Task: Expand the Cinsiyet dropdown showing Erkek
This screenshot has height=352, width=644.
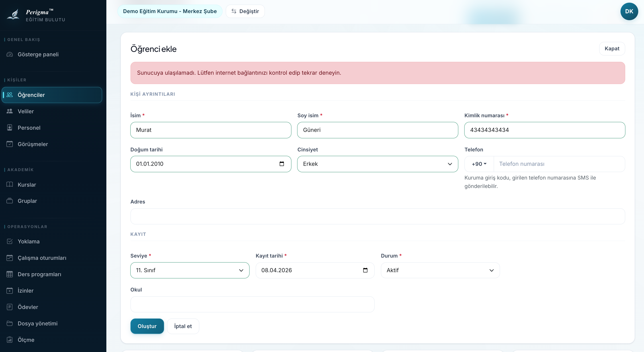Action: (x=377, y=164)
